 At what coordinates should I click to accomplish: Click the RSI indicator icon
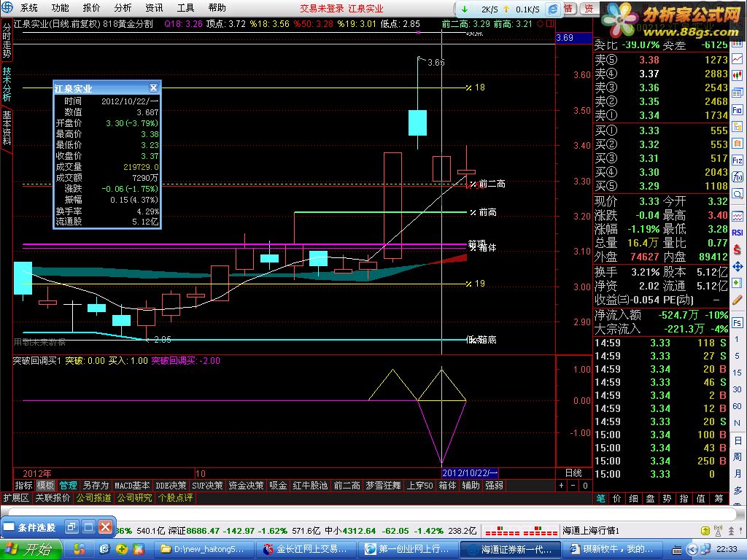[x=738, y=233]
